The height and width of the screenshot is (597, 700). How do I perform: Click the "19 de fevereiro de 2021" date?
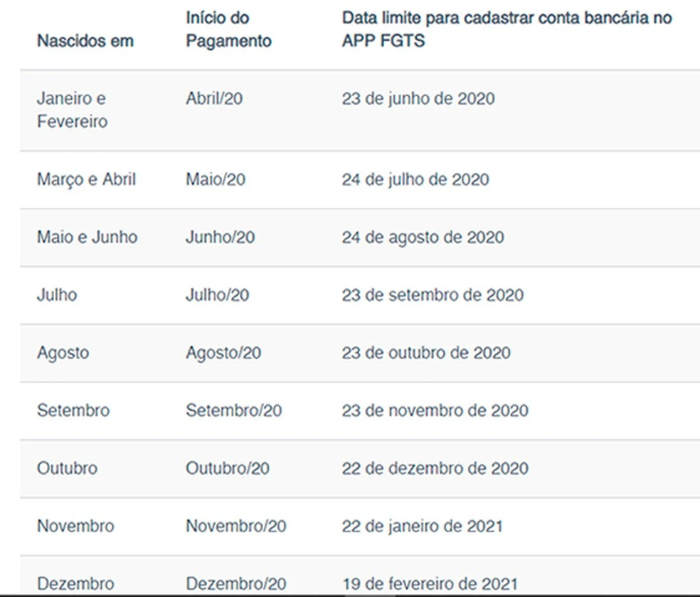(430, 583)
